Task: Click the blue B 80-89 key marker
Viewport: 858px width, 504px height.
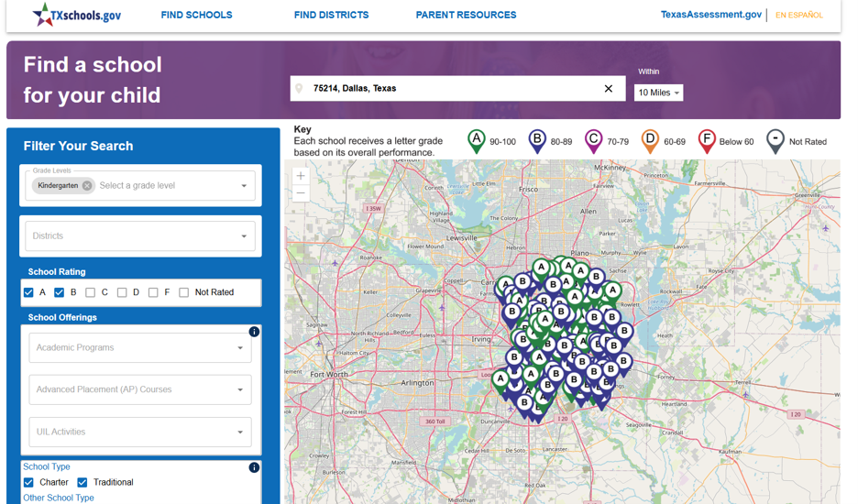Action: (x=537, y=140)
